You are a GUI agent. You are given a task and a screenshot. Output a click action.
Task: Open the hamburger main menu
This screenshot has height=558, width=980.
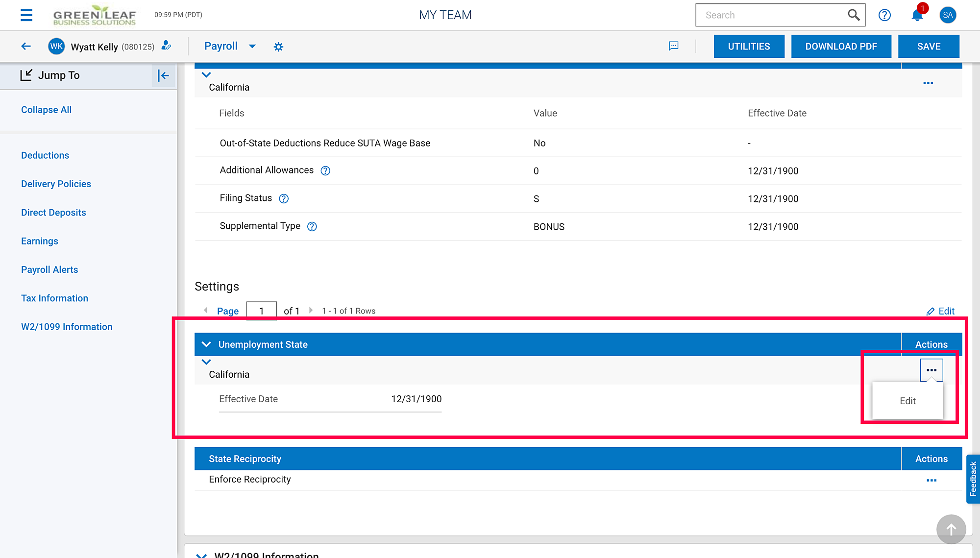26,15
